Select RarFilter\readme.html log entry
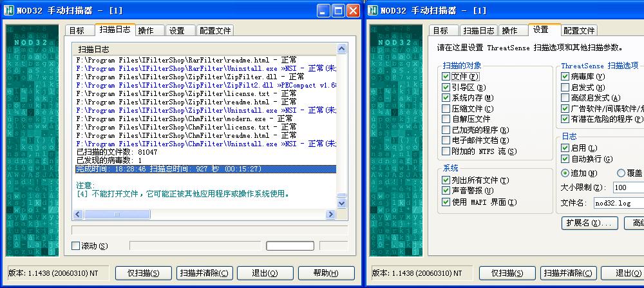 187,60
